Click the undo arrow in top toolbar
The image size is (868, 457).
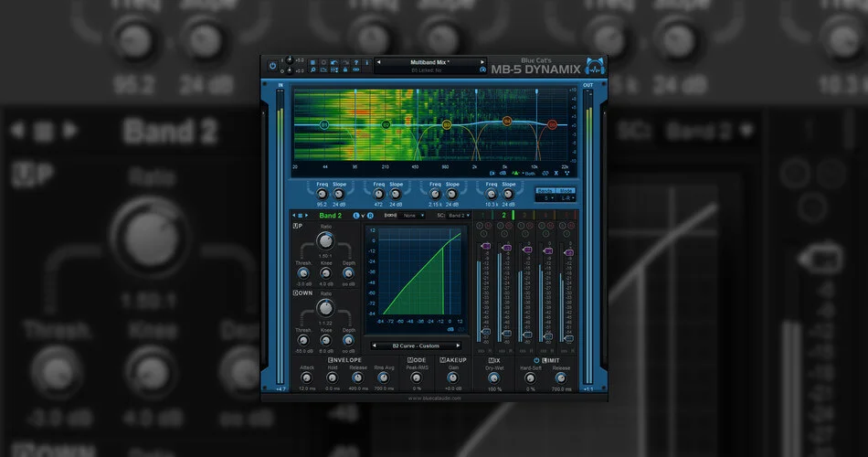tap(334, 62)
